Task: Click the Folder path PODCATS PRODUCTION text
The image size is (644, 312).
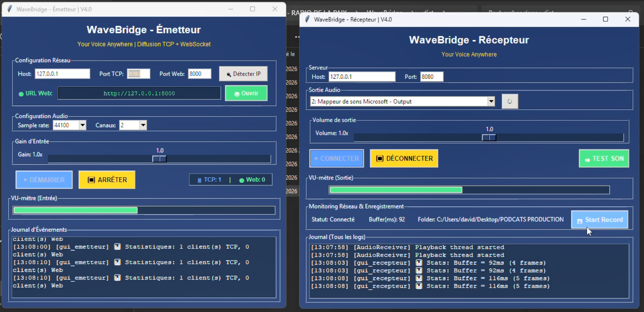Action: (490, 219)
